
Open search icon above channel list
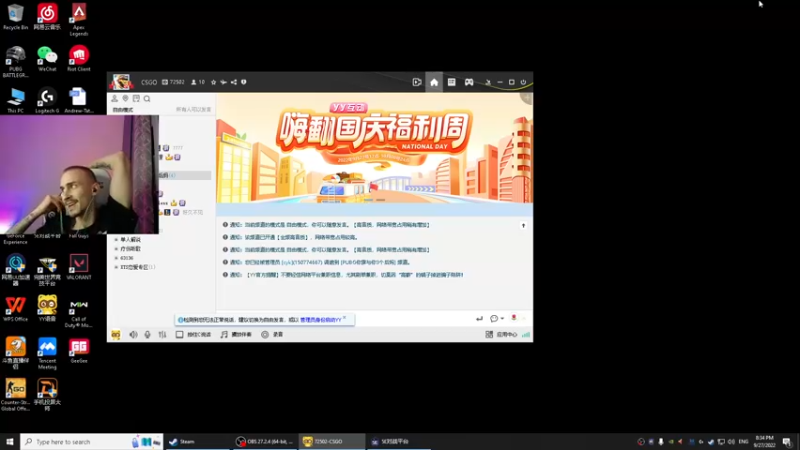pyautogui.click(x=147, y=98)
